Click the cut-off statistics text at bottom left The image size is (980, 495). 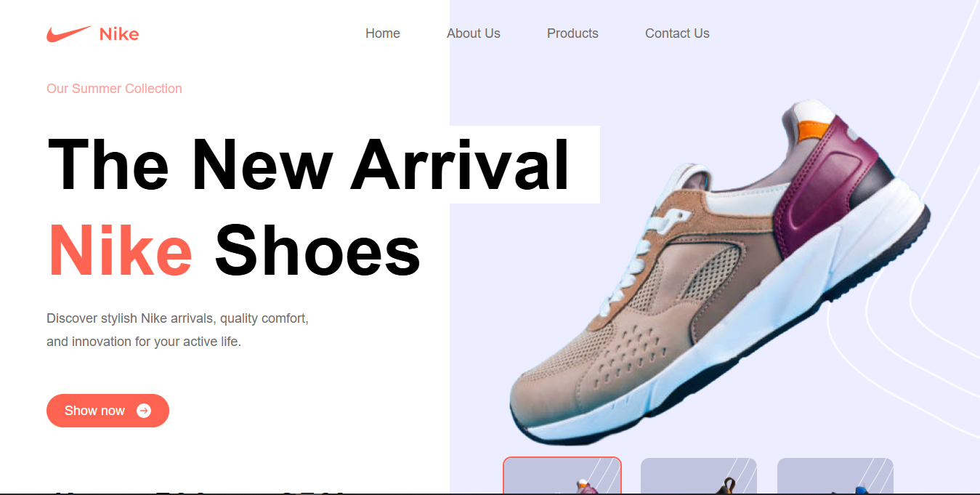(196, 492)
